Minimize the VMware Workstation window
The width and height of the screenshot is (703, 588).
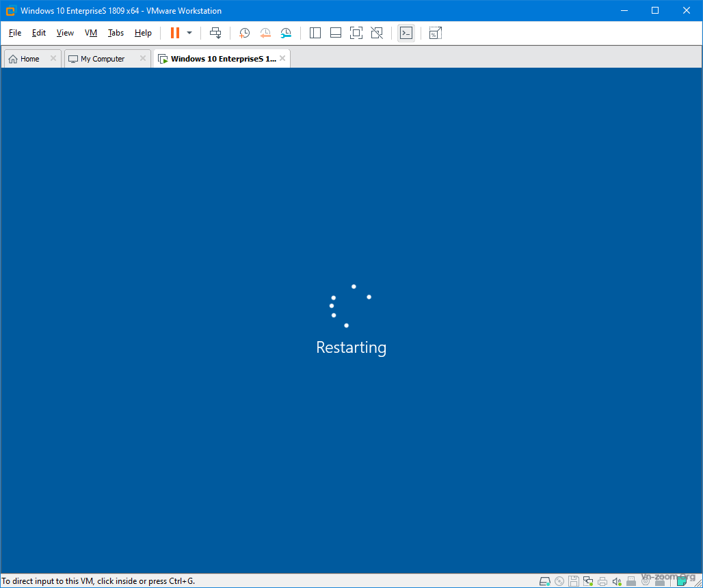[x=624, y=10]
